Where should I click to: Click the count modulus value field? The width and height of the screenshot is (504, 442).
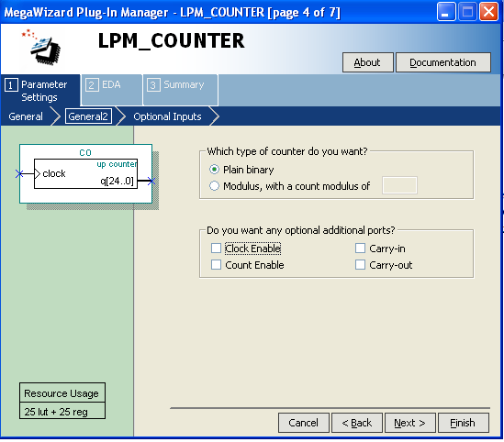[x=399, y=185]
